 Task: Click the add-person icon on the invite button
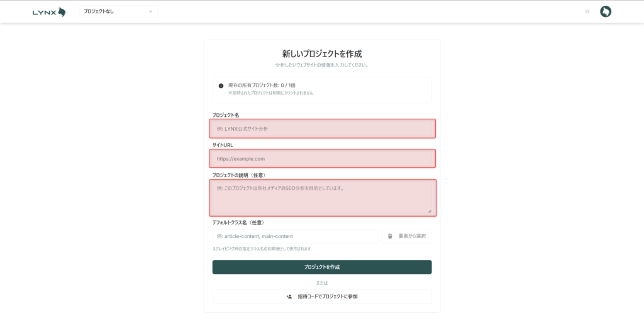tap(289, 296)
